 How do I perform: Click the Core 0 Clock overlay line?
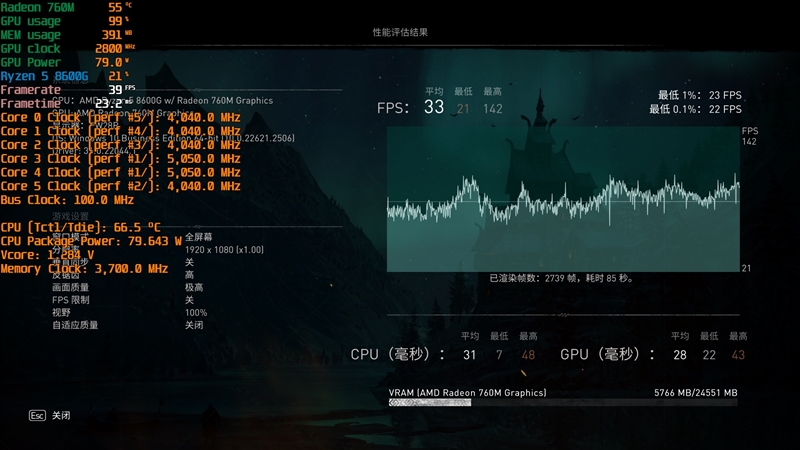(120, 117)
